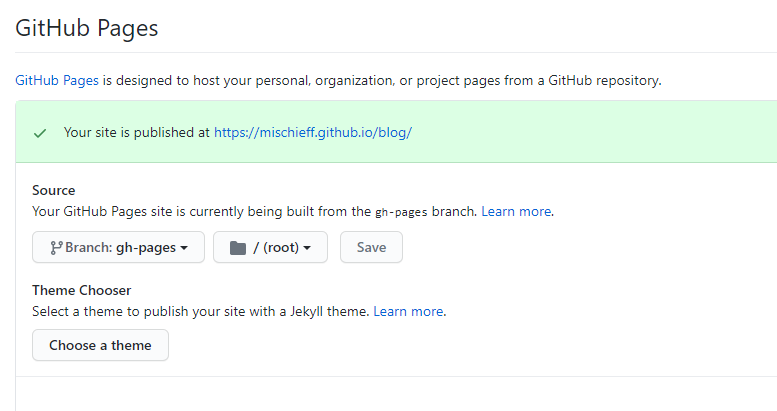Click the large GitHub Pages page heading
The image size is (777, 411).
[87, 28]
